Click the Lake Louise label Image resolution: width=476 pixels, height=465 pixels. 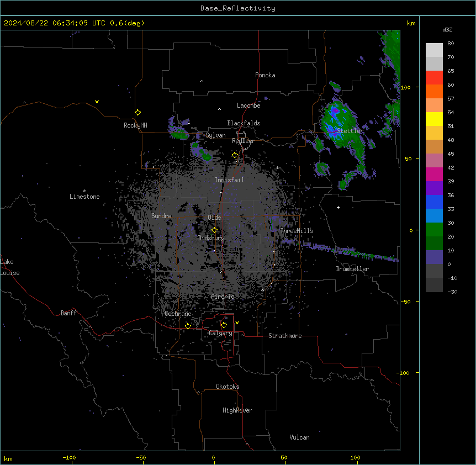pyautogui.click(x=10, y=267)
